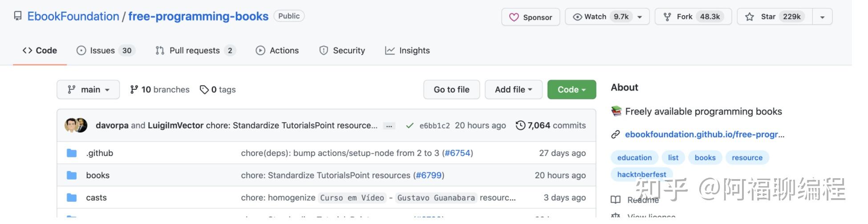Click the education topic tag

click(634, 158)
